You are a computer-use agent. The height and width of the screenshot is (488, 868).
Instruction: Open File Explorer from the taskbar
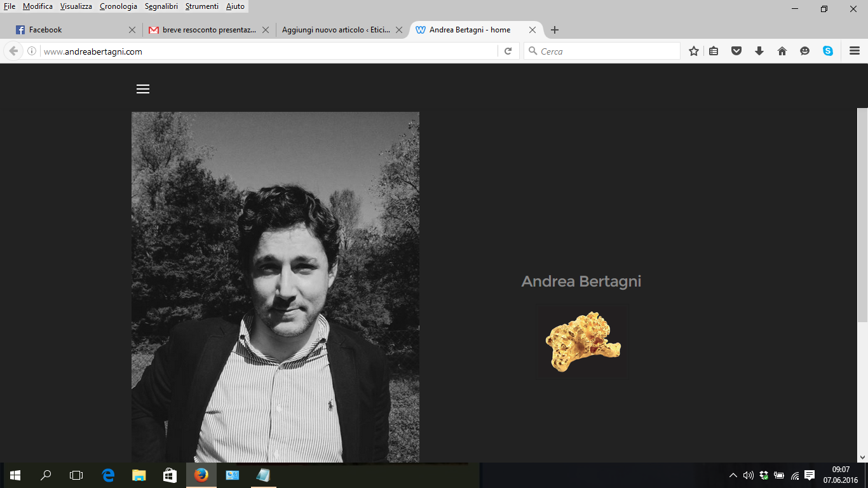click(139, 475)
